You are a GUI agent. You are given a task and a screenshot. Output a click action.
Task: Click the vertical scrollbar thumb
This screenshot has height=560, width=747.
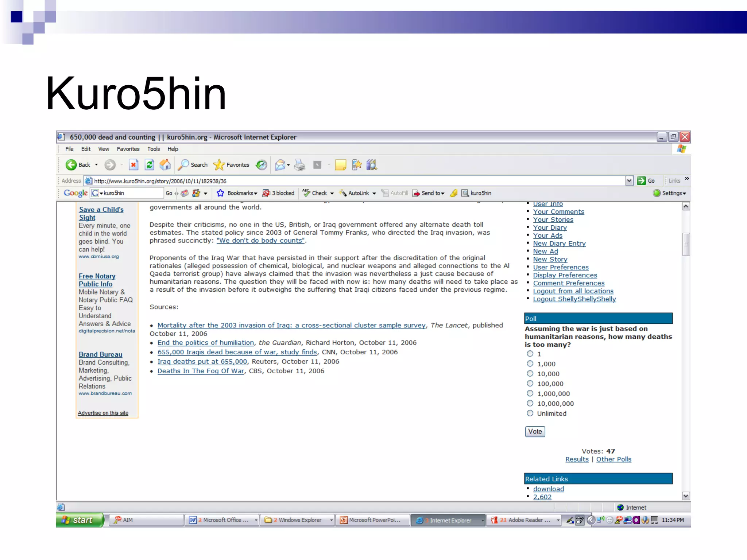(686, 244)
